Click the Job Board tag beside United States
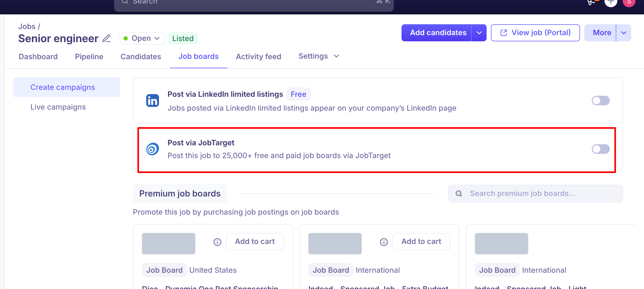The width and height of the screenshot is (644, 289). [x=164, y=270]
